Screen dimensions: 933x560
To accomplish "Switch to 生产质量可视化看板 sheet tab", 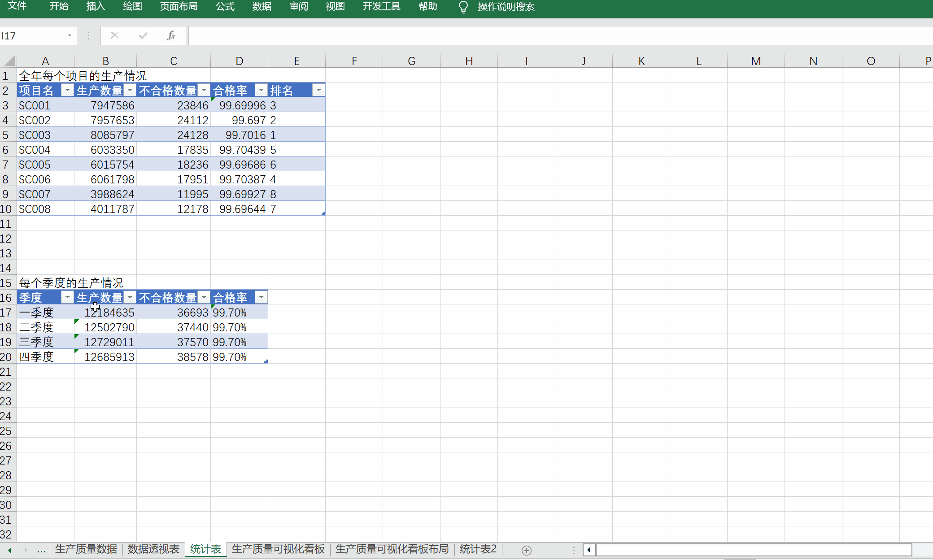I will [x=278, y=549].
